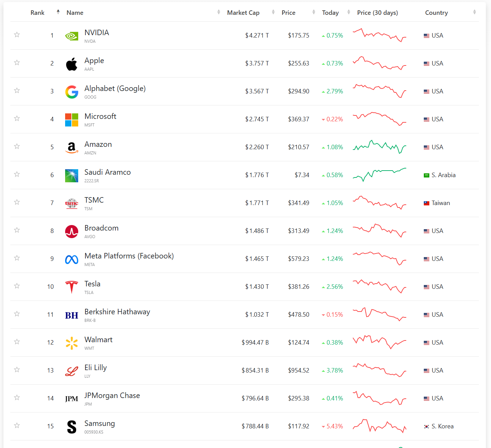Click the Meta infinity logo

pyautogui.click(x=72, y=259)
